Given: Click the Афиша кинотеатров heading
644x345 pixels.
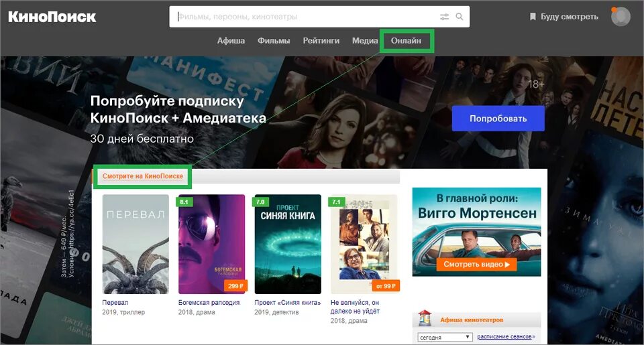Looking at the screenshot, I should coord(472,320).
